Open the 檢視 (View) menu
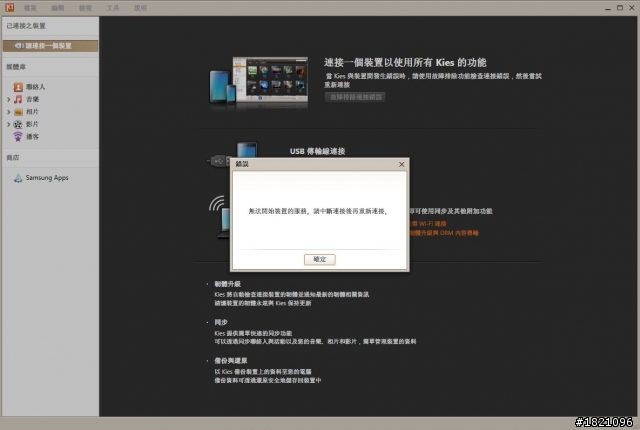Viewport: 640px width, 430px height. point(85,8)
